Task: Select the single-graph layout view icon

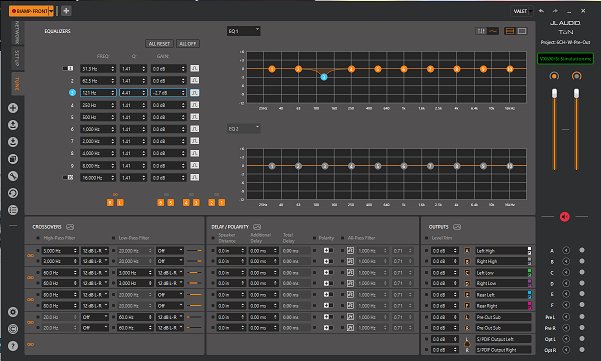Action: pyautogui.click(x=522, y=31)
